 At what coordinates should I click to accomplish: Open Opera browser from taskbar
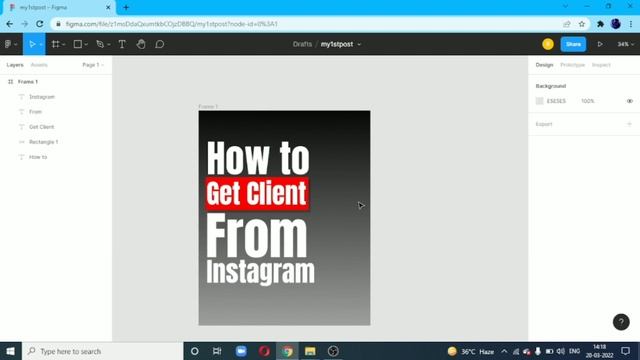click(264, 351)
